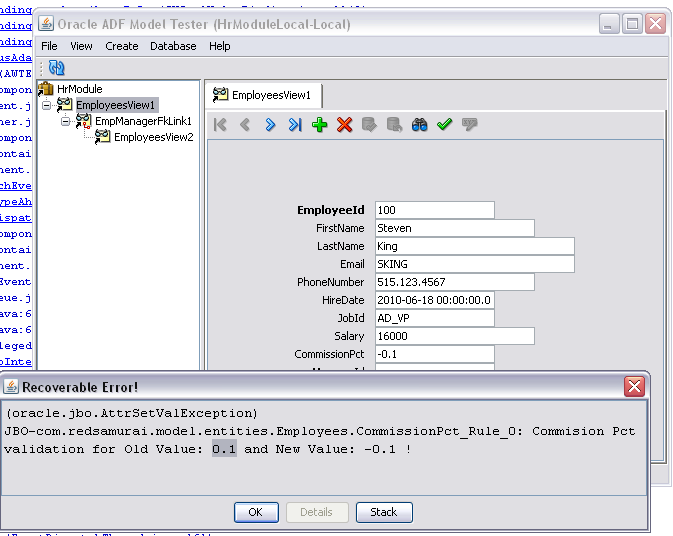Click the commit database icon

369,125
